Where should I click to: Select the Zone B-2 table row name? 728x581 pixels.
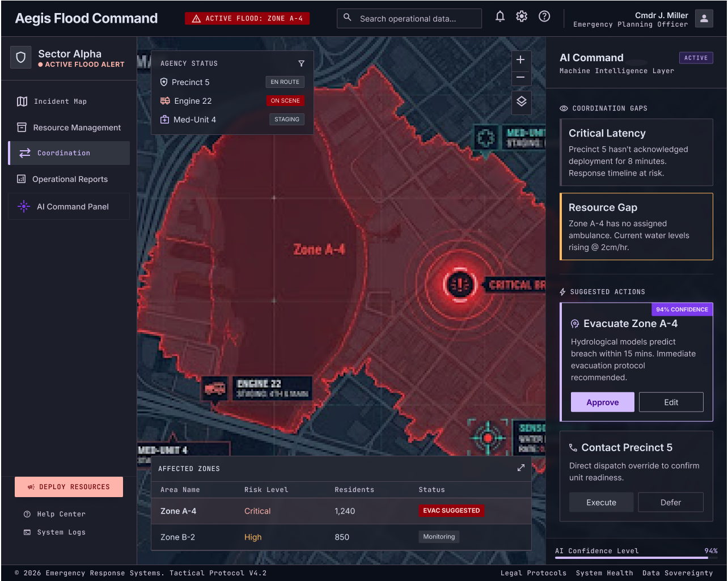tap(177, 537)
